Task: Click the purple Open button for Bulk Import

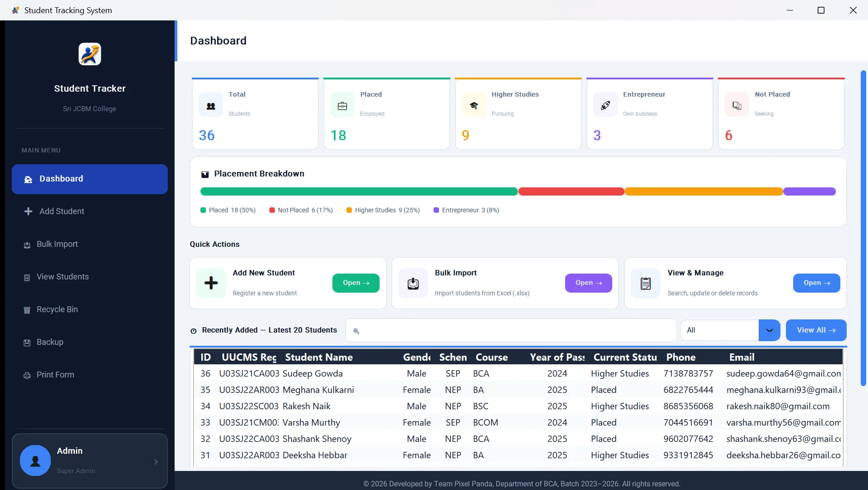Action: point(589,283)
